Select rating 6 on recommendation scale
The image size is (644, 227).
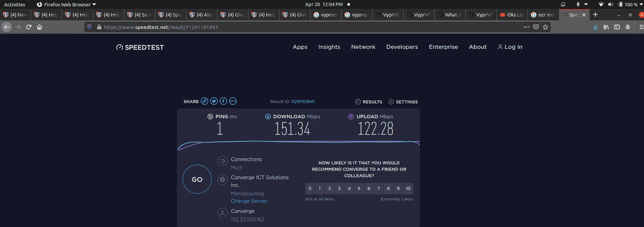(x=369, y=189)
